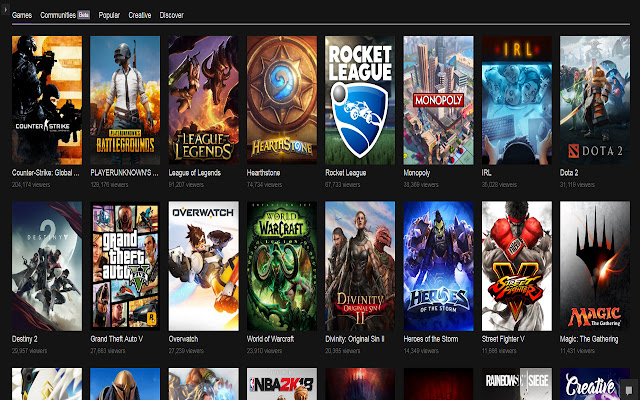Screen dimensions: 640x400
Task: Open the Creative category cover in bottom row
Action: (x=595, y=384)
